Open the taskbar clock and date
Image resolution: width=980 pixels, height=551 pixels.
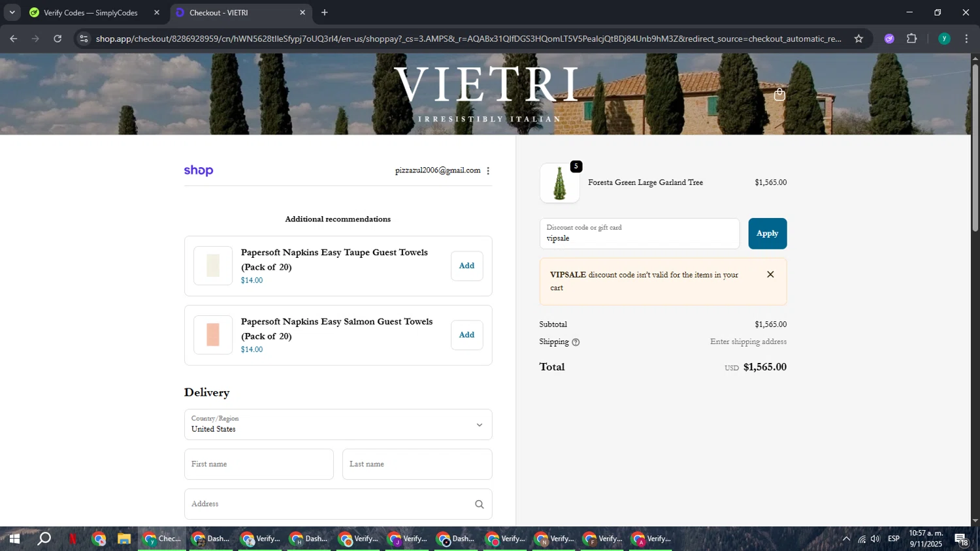pyautogui.click(x=926, y=539)
